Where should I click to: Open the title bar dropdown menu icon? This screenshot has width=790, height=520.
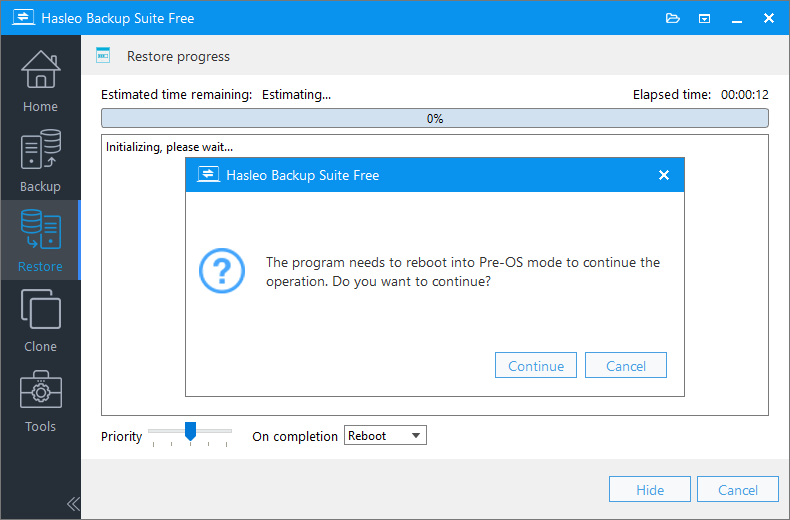[704, 19]
